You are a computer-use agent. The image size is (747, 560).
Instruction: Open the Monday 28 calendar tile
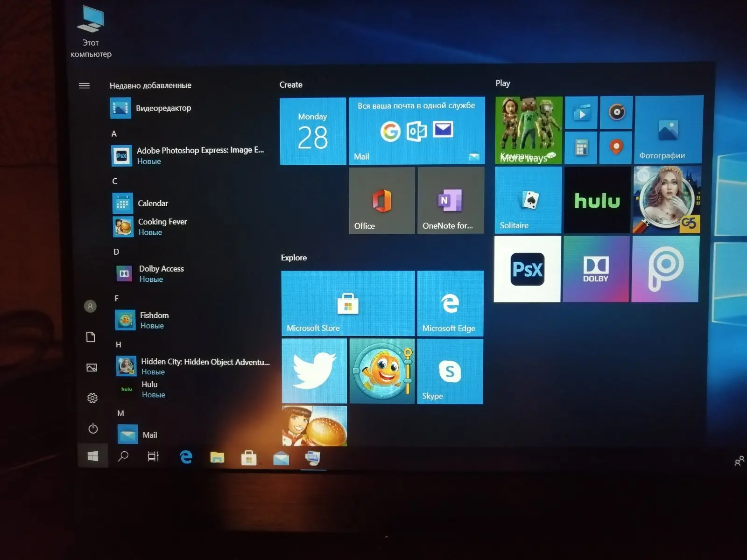tap(313, 132)
